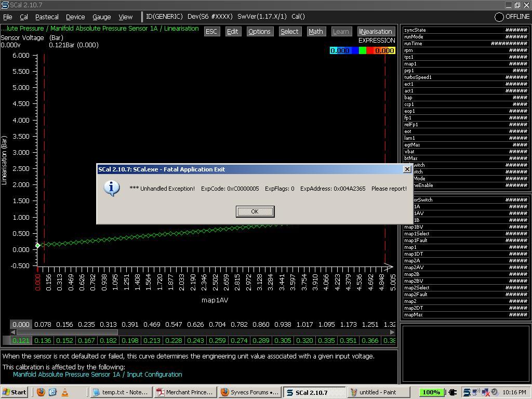Click the right arrow of the table scrollbar

coord(392,332)
